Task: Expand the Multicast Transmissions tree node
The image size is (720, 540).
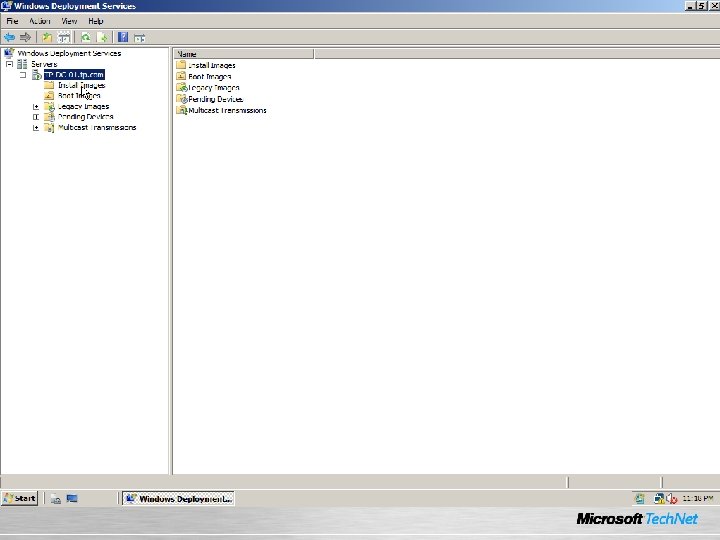Action: click(x=36, y=128)
